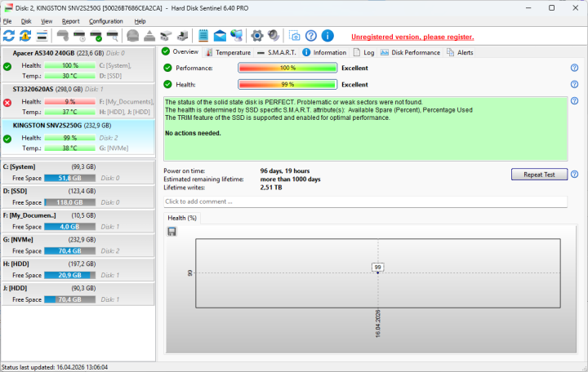Screen dimensions: 588x372
Task: Click the "2,51 TB" lifetime writes value
Action: (271, 188)
